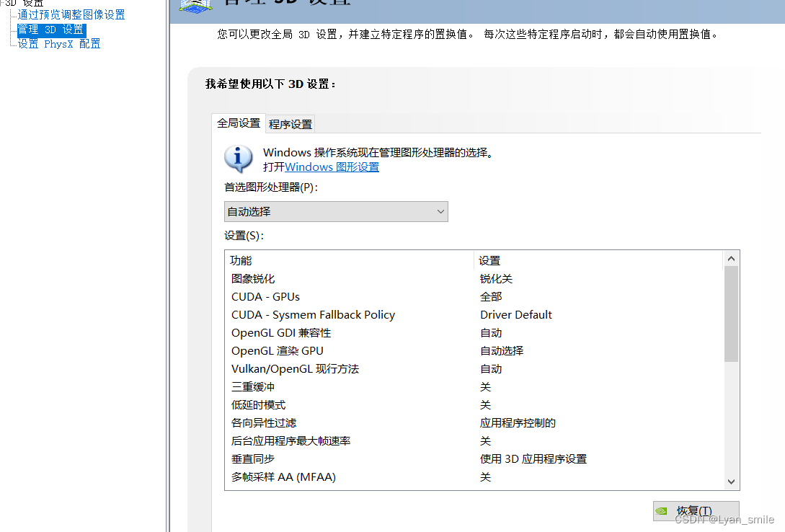Select the 多帧采样 AA (MFAA) row

[x=474, y=477]
